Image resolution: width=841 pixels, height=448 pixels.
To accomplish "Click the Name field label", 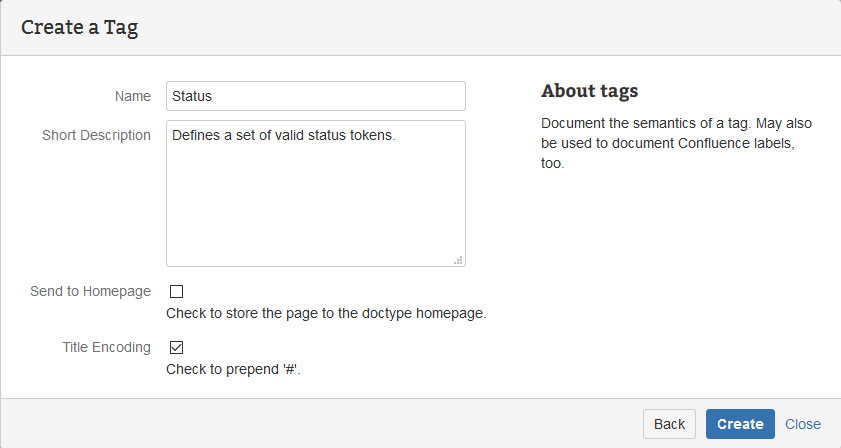I will [x=133, y=96].
